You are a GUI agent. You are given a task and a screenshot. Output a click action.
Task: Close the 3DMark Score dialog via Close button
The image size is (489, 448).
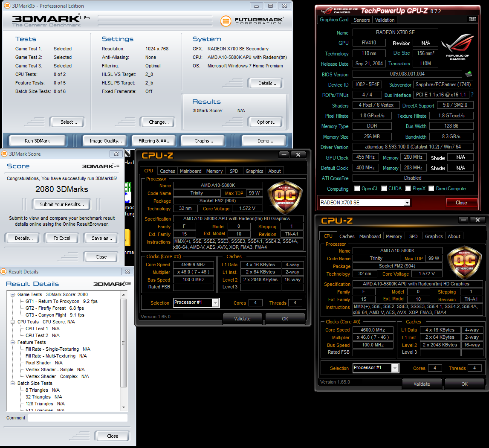click(101, 257)
